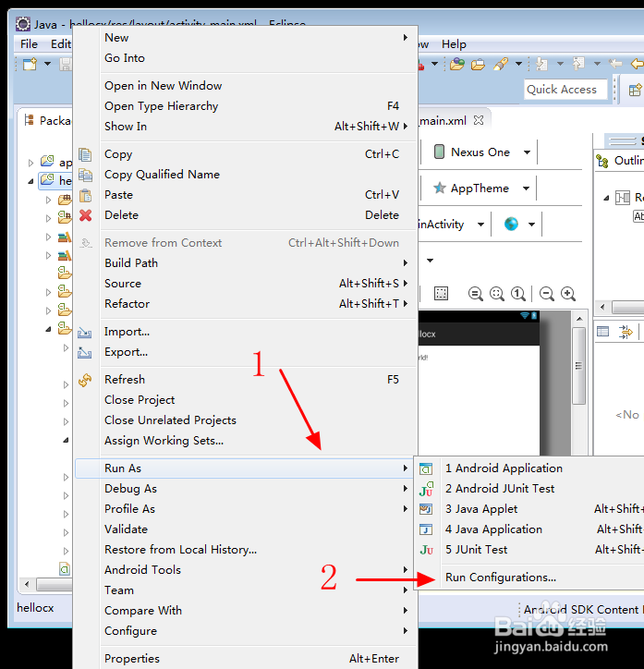Choose Open Type Hierarchy

point(246,106)
